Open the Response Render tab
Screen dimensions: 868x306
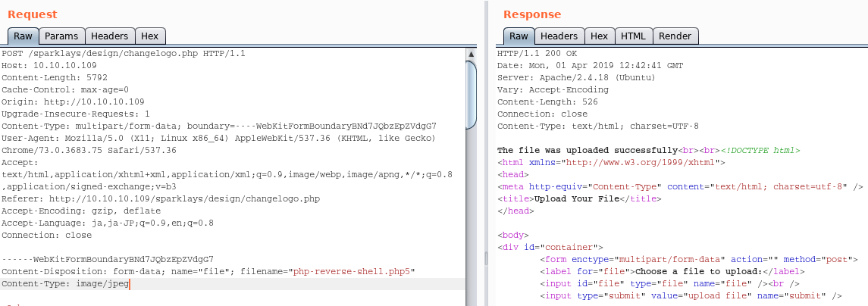675,36
